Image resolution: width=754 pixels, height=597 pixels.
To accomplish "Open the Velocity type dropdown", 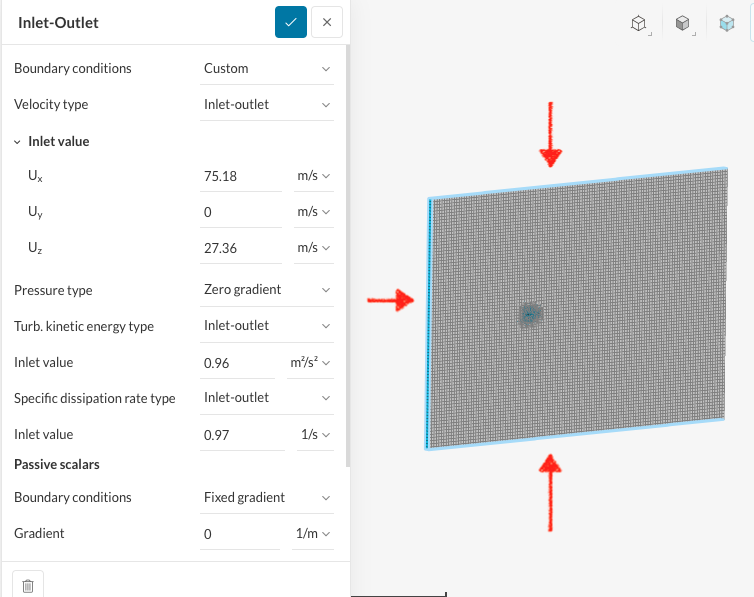I will click(x=266, y=105).
